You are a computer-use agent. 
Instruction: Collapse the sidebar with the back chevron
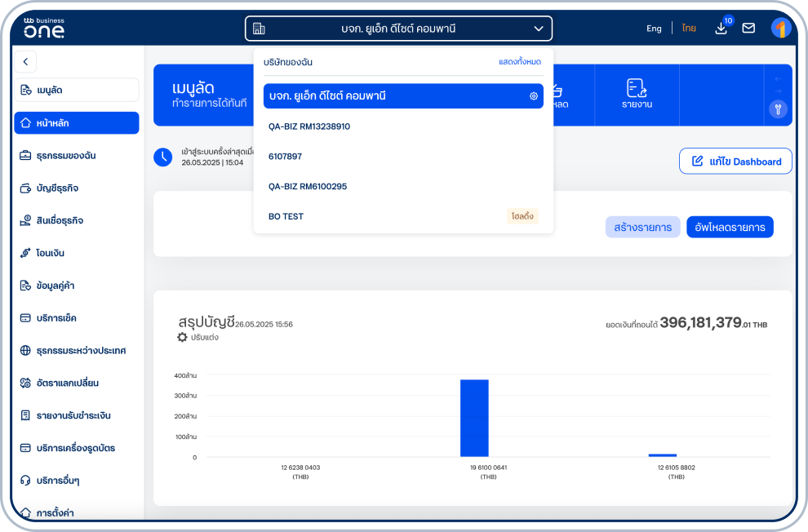pos(25,61)
